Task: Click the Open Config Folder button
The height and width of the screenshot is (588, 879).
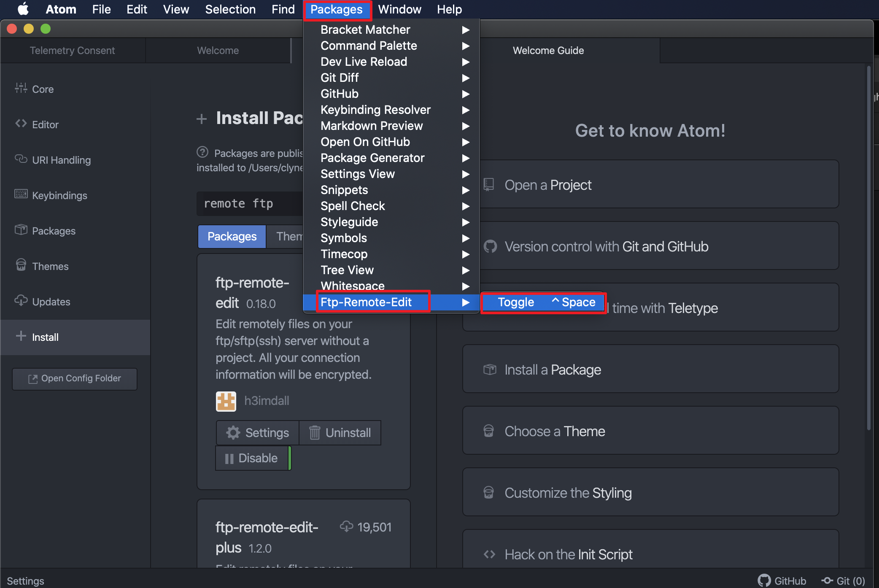Action: [x=75, y=379]
